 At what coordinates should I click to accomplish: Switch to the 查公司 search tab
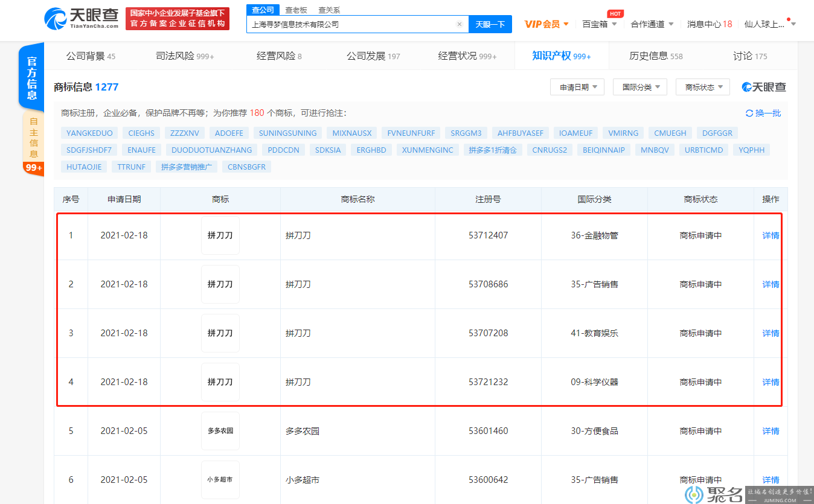click(263, 10)
